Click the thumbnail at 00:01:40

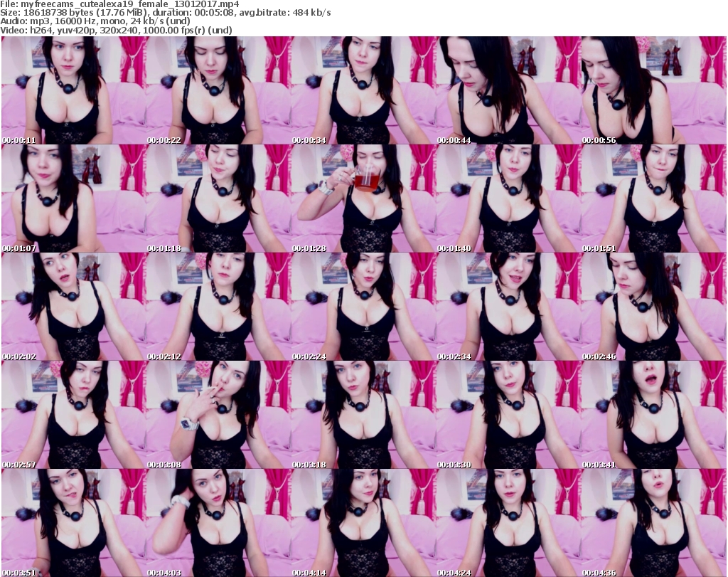(x=509, y=198)
